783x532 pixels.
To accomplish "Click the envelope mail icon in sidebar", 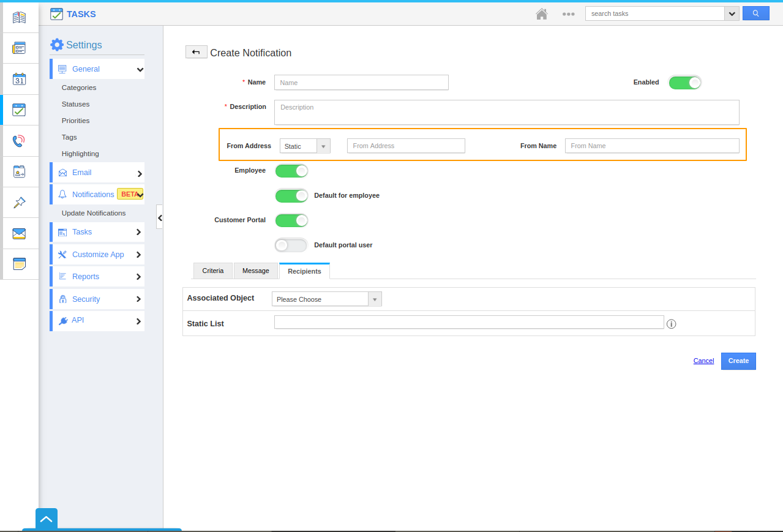I will 20,234.
